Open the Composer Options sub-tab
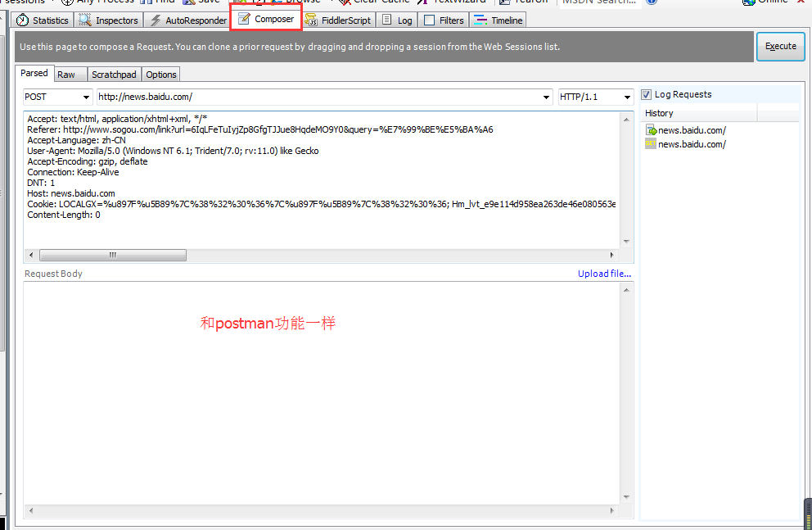 pyautogui.click(x=161, y=75)
